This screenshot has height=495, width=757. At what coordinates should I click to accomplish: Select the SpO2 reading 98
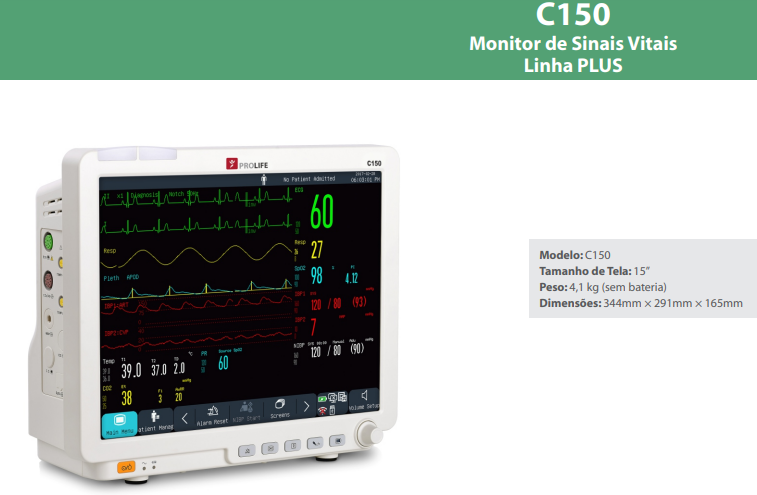pos(316,276)
